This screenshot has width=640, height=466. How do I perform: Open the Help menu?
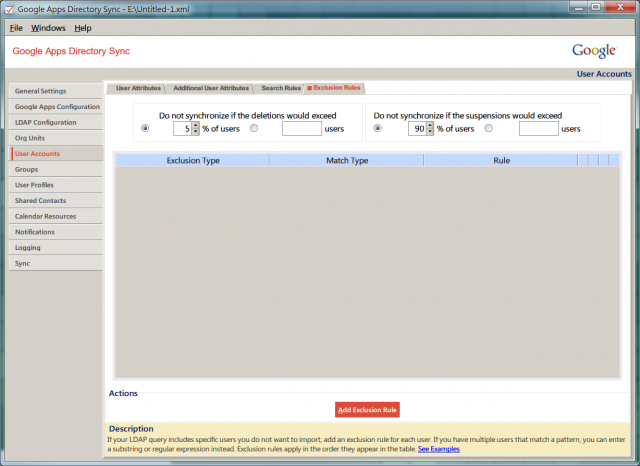point(82,28)
